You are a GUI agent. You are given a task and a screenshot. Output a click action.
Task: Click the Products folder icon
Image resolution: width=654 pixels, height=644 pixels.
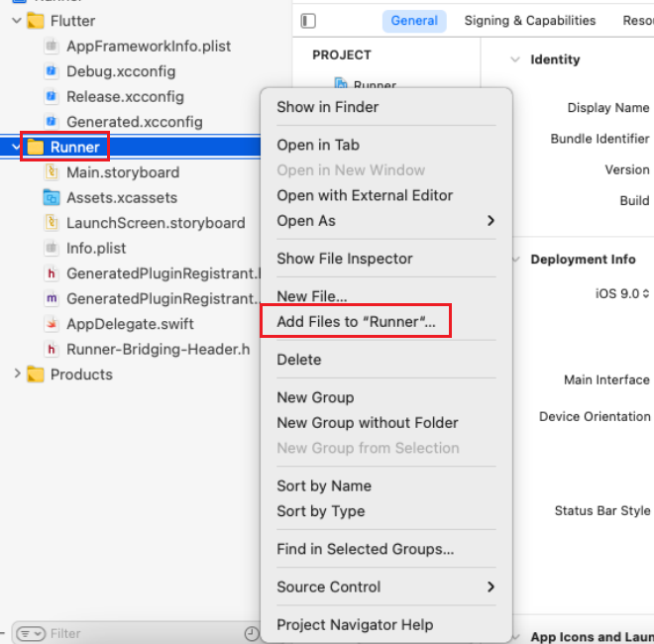pyautogui.click(x=36, y=375)
